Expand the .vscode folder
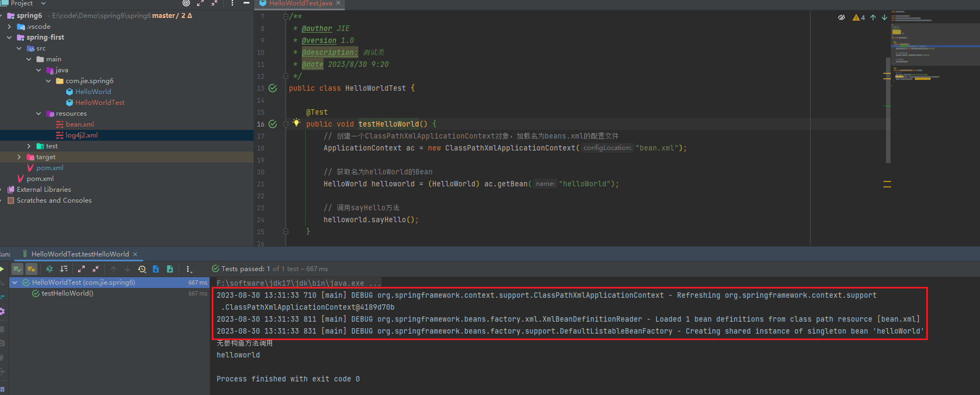 pos(9,27)
